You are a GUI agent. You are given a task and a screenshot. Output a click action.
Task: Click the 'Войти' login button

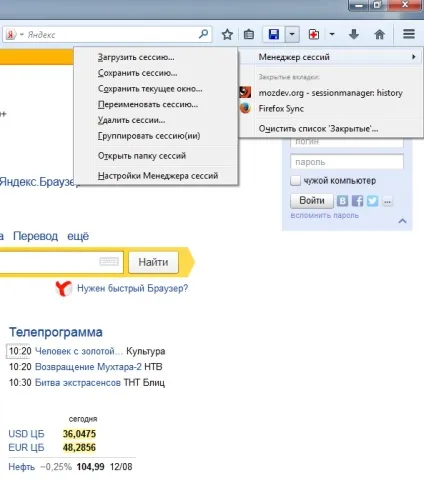(x=312, y=201)
